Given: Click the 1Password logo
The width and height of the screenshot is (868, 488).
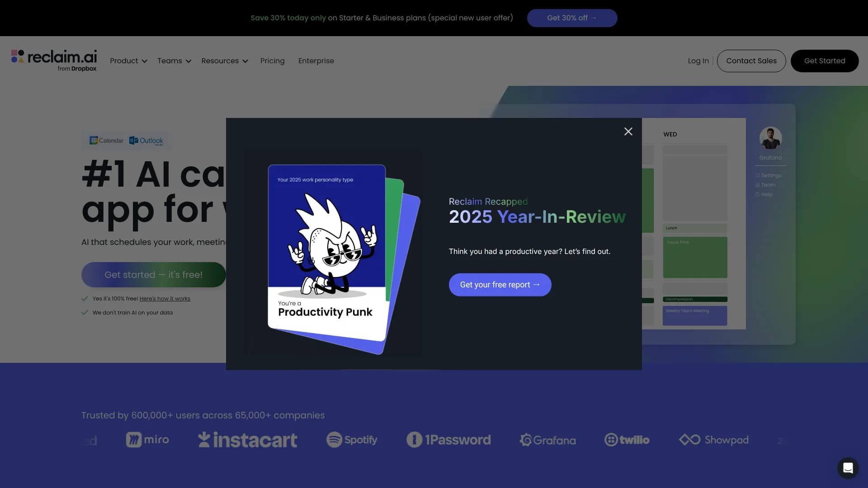Looking at the screenshot, I should [x=448, y=440].
